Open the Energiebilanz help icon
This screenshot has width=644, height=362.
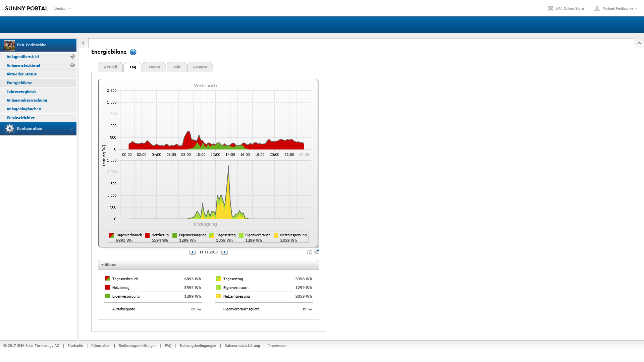tap(133, 52)
